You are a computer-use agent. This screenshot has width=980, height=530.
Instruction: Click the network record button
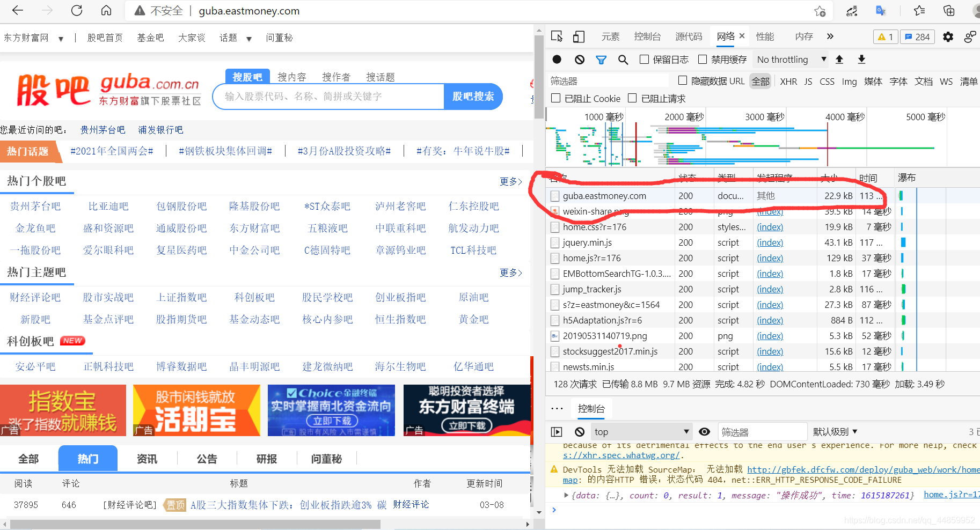click(x=557, y=60)
